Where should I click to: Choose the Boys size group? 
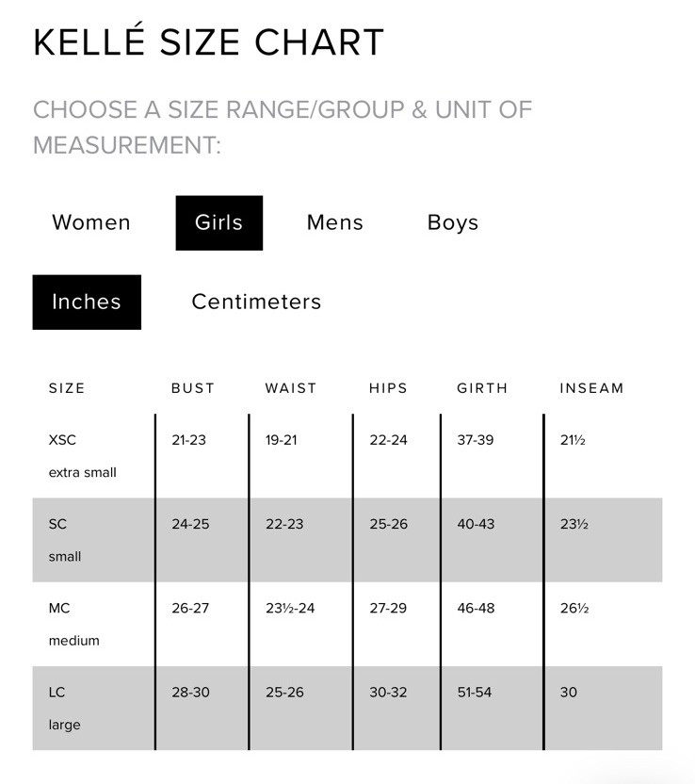tap(453, 222)
